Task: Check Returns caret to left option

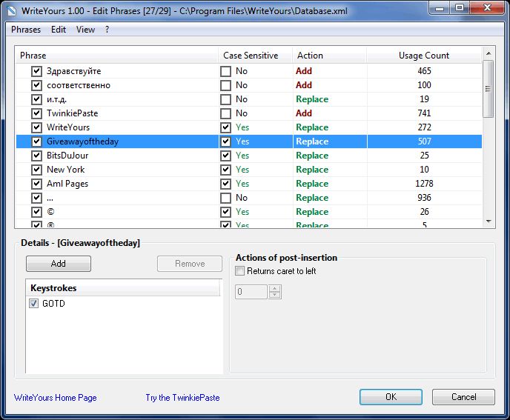Action: tap(239, 271)
